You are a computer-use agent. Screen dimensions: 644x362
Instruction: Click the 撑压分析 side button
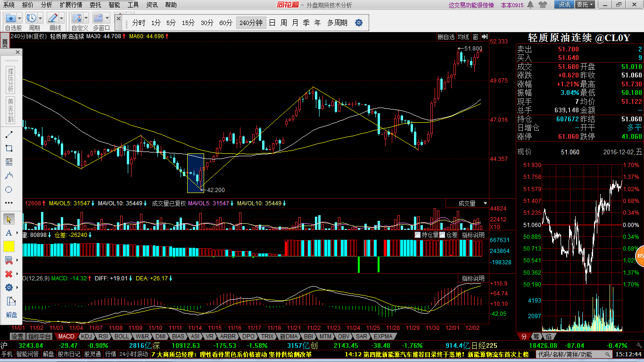(x=11, y=79)
